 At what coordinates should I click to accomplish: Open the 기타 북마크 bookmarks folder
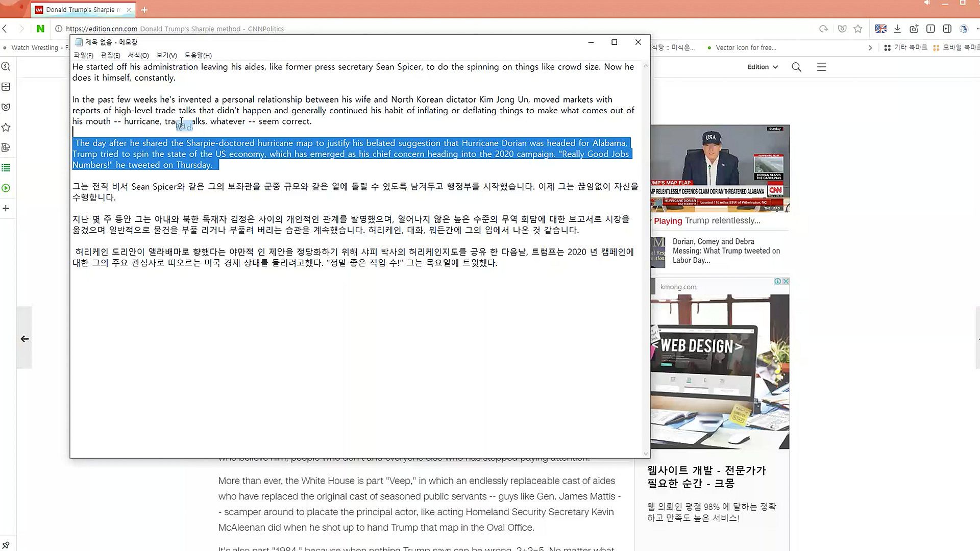(905, 47)
